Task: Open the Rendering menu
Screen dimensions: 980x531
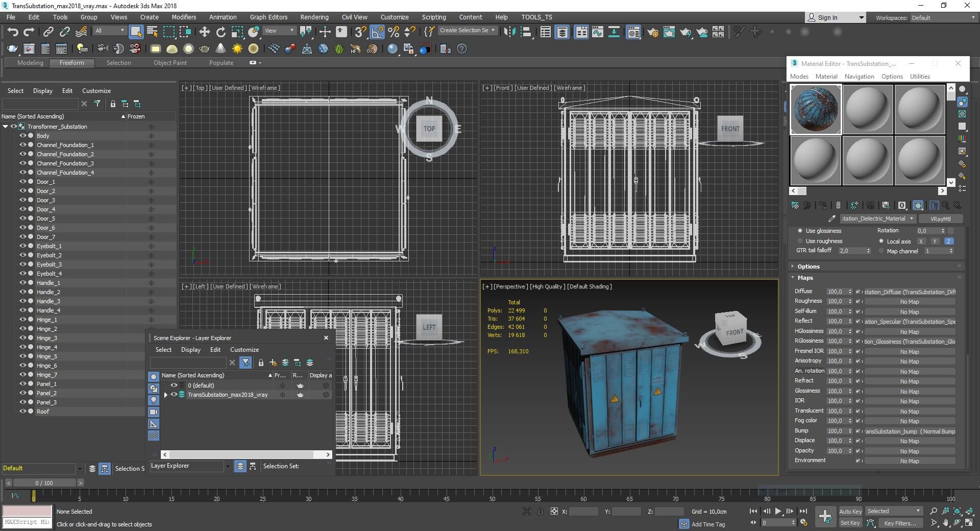Action: tap(314, 17)
